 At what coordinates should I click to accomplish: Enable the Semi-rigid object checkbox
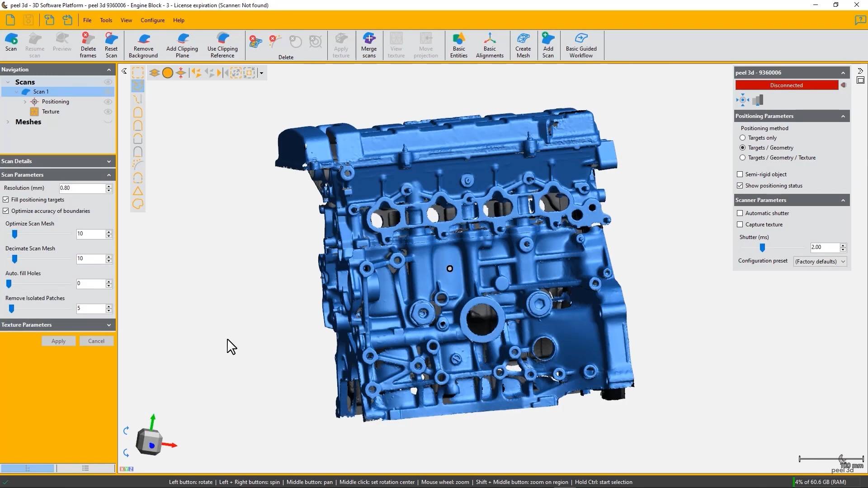pos(740,174)
